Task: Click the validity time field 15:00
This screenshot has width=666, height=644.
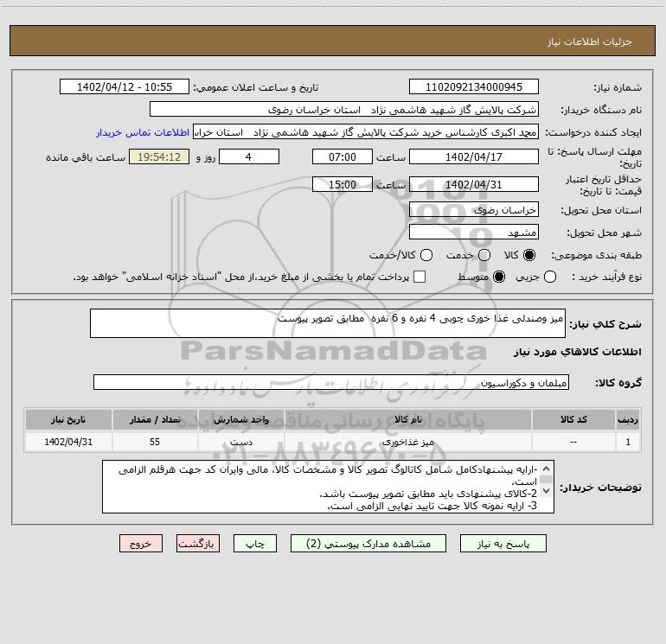Action: coord(343,184)
